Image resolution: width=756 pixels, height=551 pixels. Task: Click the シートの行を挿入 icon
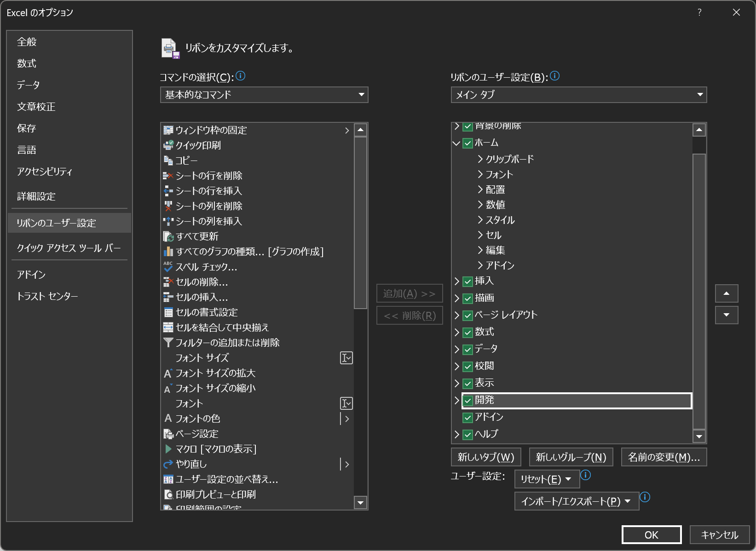click(x=168, y=191)
